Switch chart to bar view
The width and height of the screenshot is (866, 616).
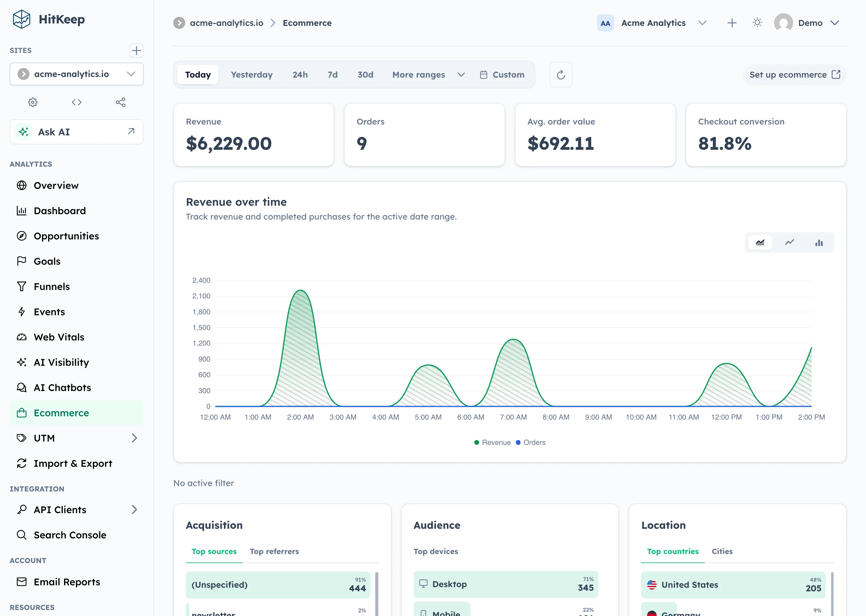(819, 243)
